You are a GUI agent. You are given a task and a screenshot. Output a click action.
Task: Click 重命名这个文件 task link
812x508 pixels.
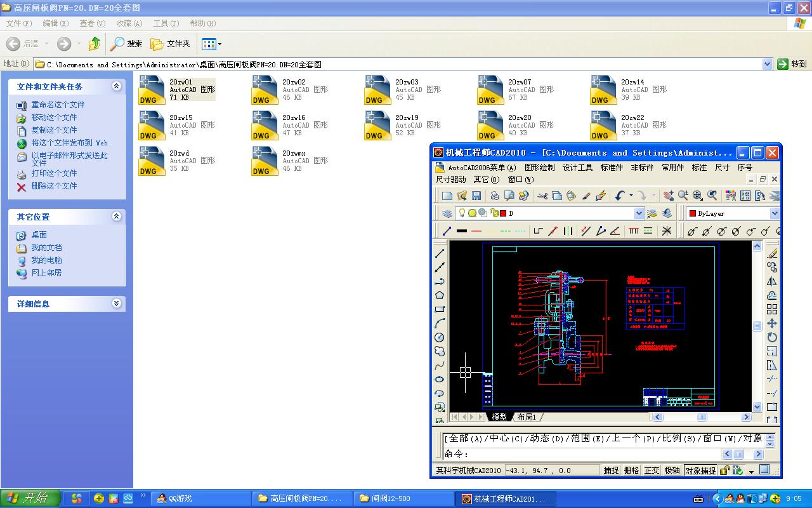pos(58,105)
